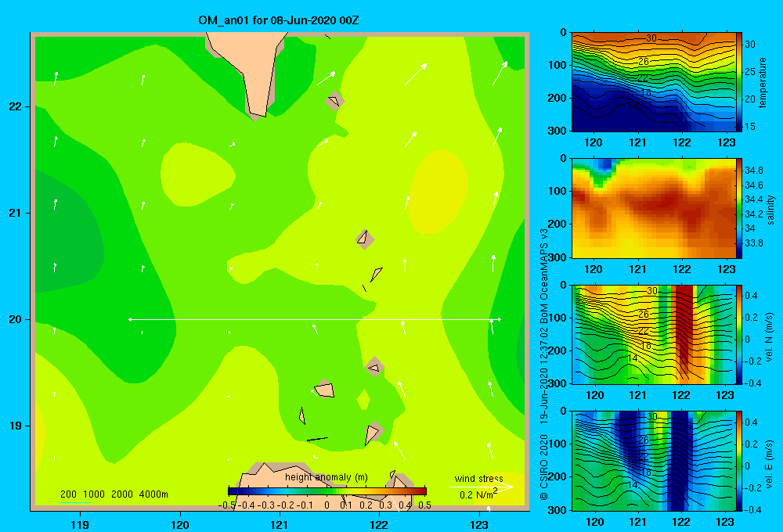Image resolution: width=783 pixels, height=532 pixels.
Task: Click the '15' temperature colorbar tick
Action: [750, 127]
